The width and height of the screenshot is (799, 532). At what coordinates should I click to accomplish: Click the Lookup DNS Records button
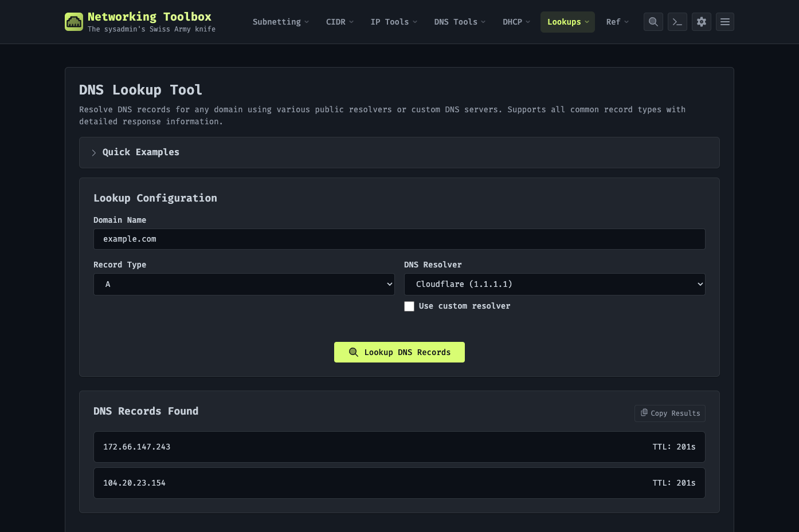click(x=399, y=352)
